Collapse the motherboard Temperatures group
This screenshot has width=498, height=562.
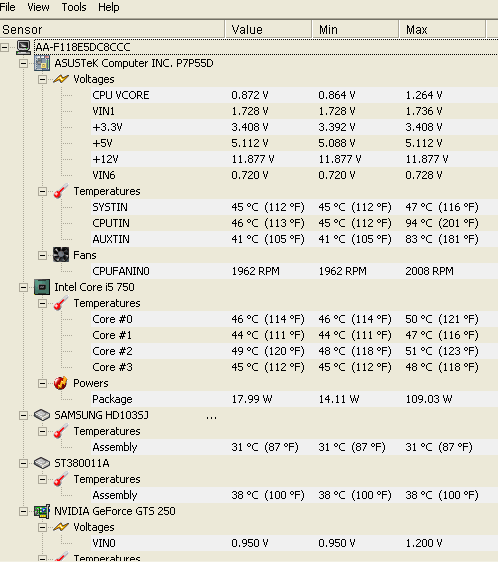click(42, 191)
